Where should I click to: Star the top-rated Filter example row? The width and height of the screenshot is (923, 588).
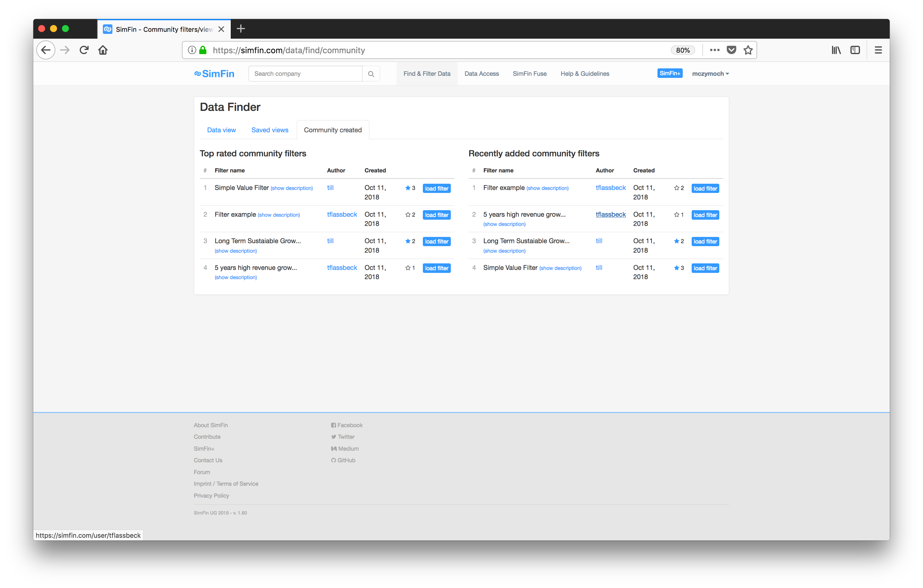click(x=408, y=215)
